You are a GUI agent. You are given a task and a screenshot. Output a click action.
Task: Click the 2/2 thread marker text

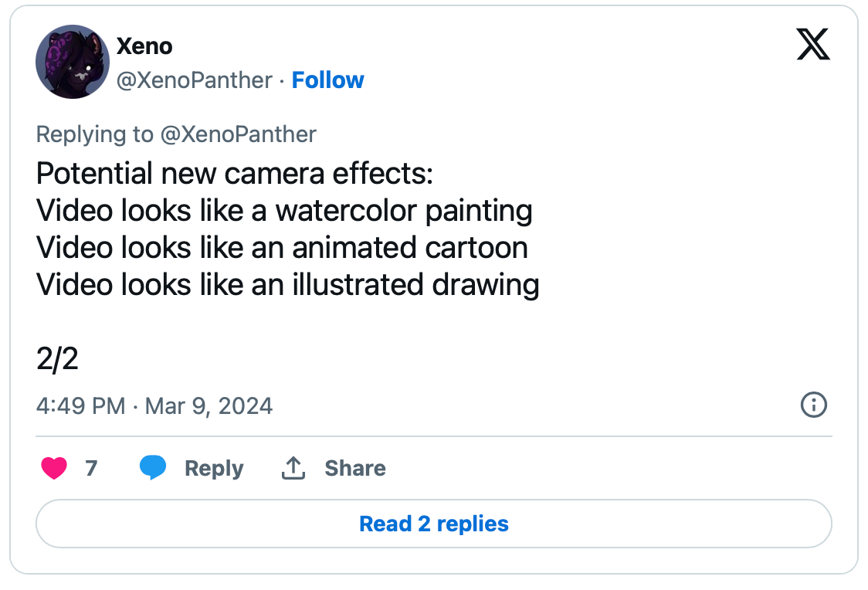pyautogui.click(x=57, y=359)
